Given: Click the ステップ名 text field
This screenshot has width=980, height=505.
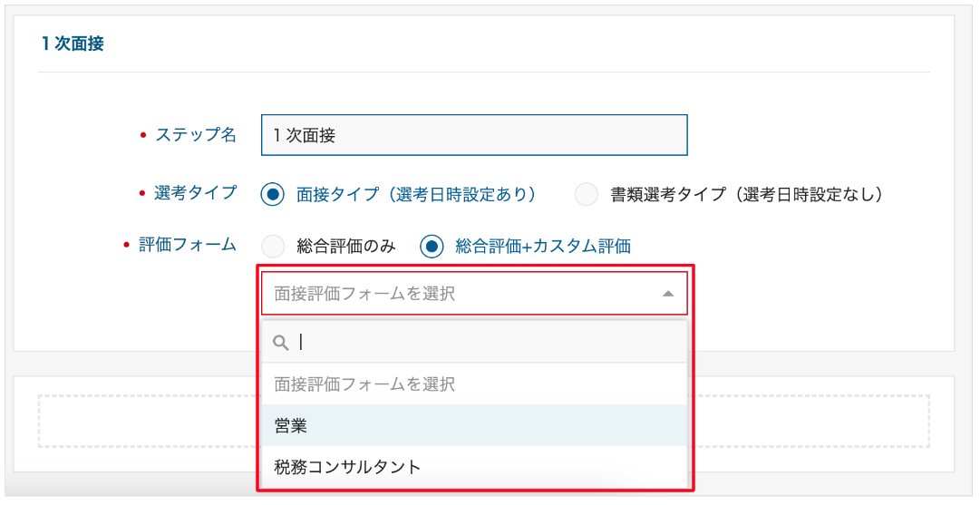Looking at the screenshot, I should coord(473,135).
